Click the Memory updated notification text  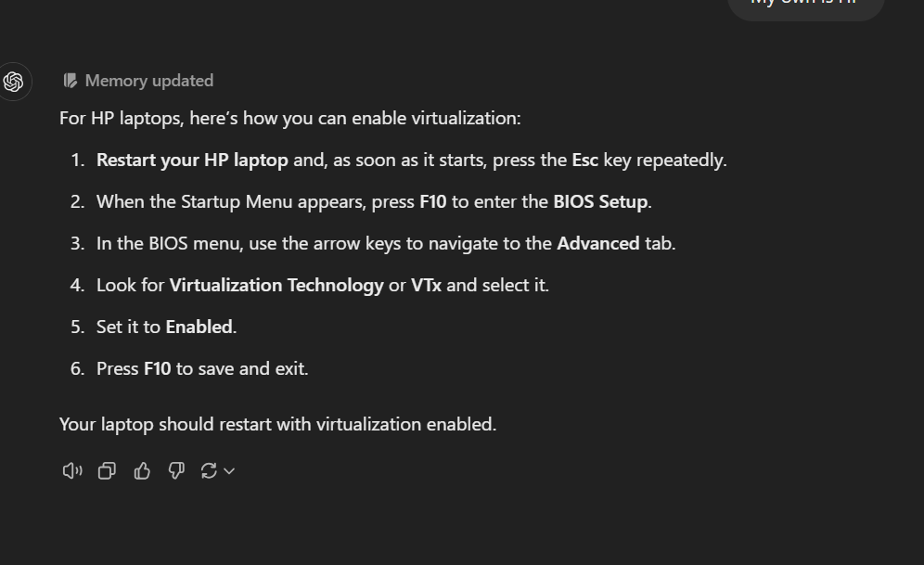pos(147,81)
